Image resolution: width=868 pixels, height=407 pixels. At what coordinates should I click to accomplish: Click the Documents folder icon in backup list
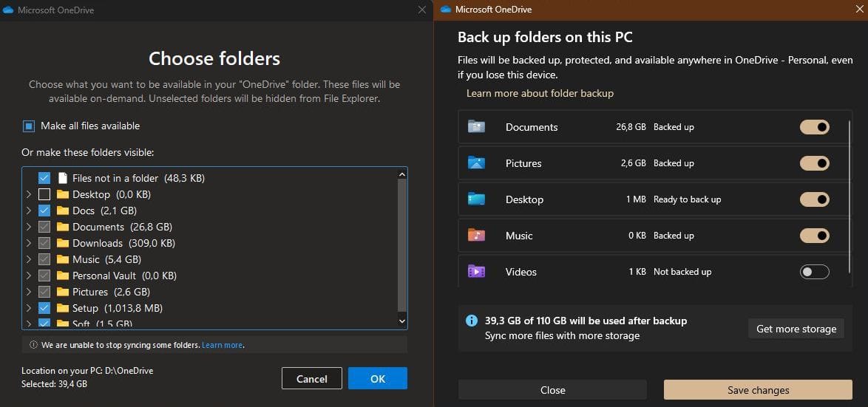click(x=476, y=126)
